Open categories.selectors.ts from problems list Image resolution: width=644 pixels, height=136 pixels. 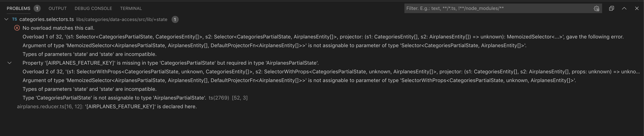pyautogui.click(x=46, y=19)
